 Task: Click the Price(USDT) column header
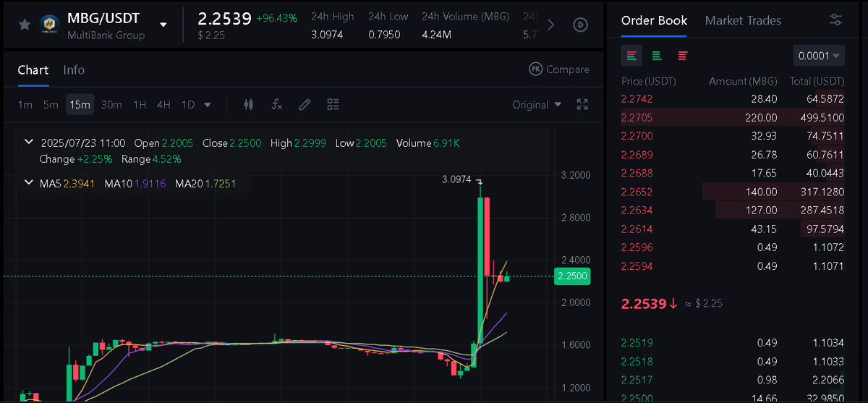point(648,81)
